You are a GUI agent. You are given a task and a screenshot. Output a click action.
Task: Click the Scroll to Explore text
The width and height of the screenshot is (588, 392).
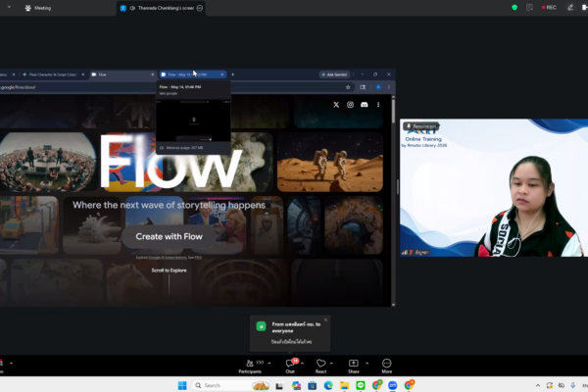[x=169, y=270]
